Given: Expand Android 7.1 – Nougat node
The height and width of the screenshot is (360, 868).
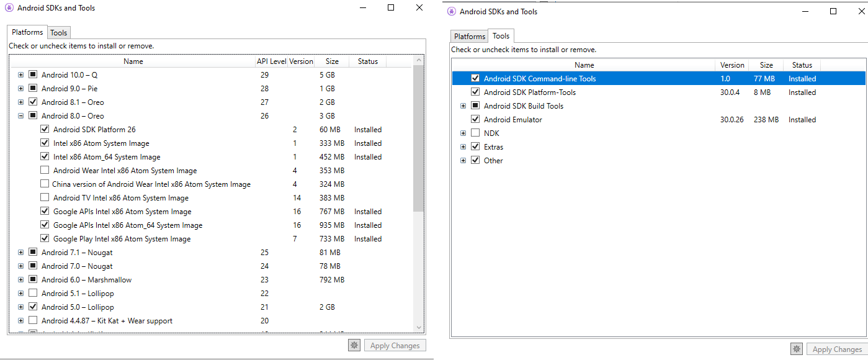Looking at the screenshot, I should (21, 253).
